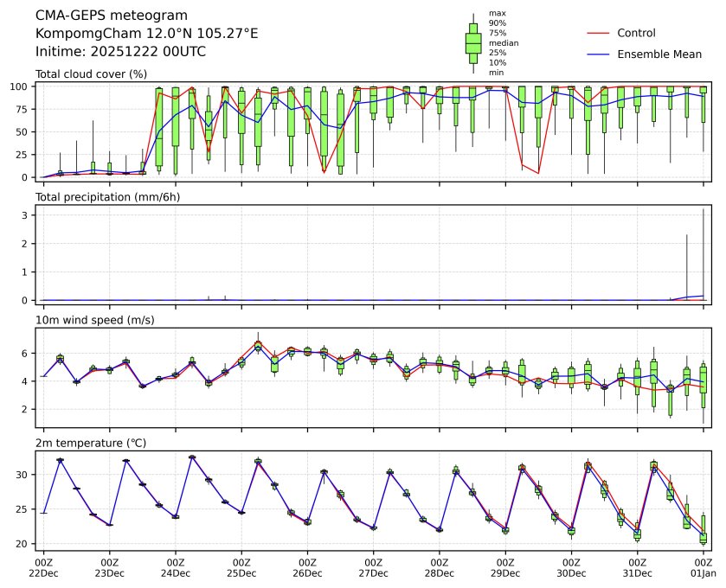Click the tallest precipitation spike near 01Jan
This screenshot has height=588, width=726.
click(x=704, y=251)
